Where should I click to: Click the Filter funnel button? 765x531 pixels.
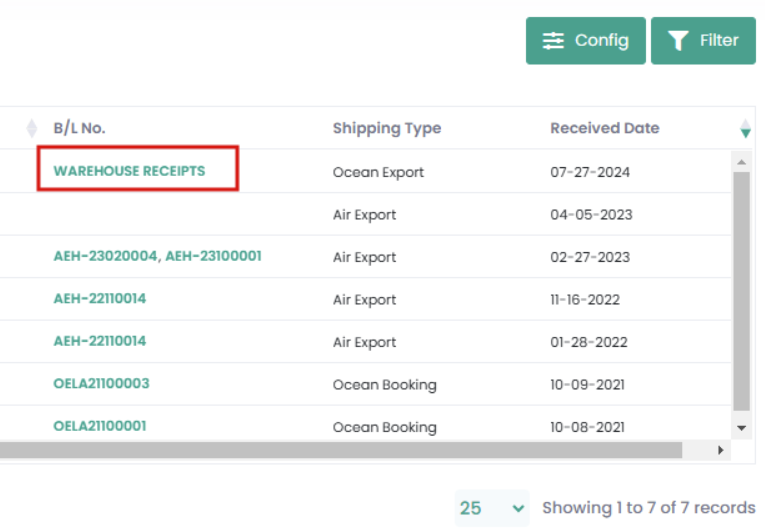tap(703, 41)
